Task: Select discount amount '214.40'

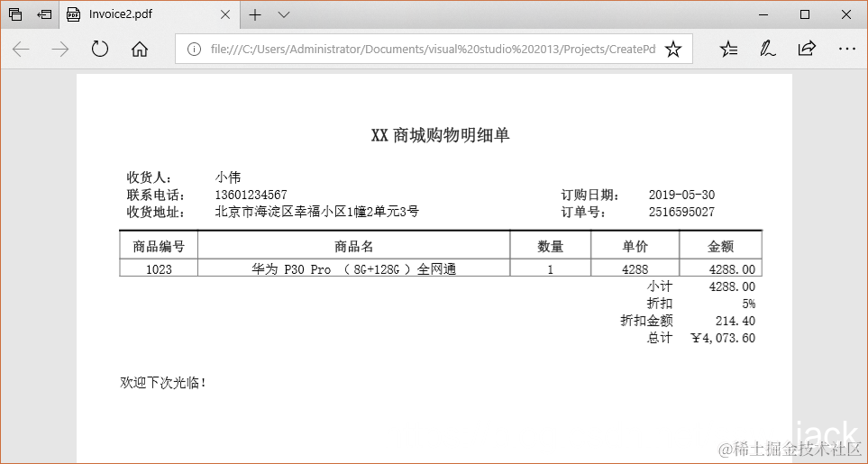Action: [736, 321]
